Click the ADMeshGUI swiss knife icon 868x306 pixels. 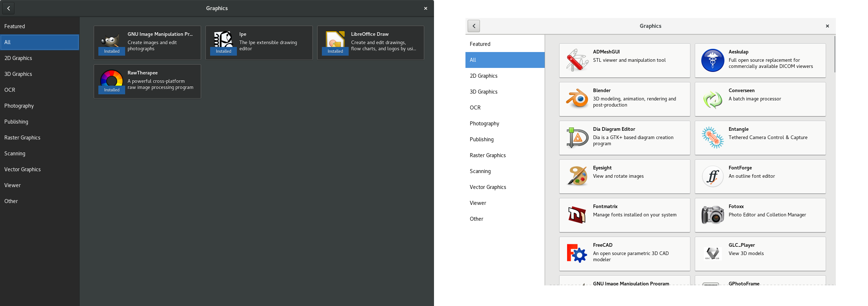coord(577,60)
